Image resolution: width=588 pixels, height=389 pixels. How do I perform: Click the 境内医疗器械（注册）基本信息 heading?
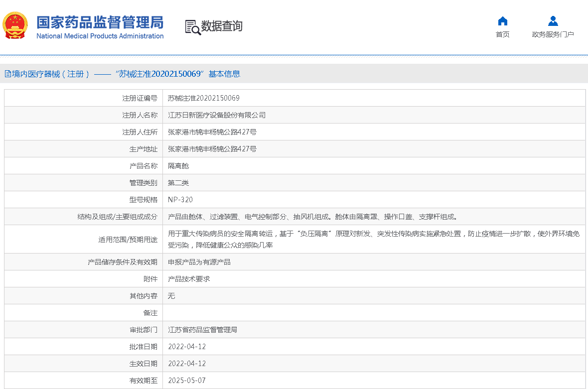tap(122, 74)
